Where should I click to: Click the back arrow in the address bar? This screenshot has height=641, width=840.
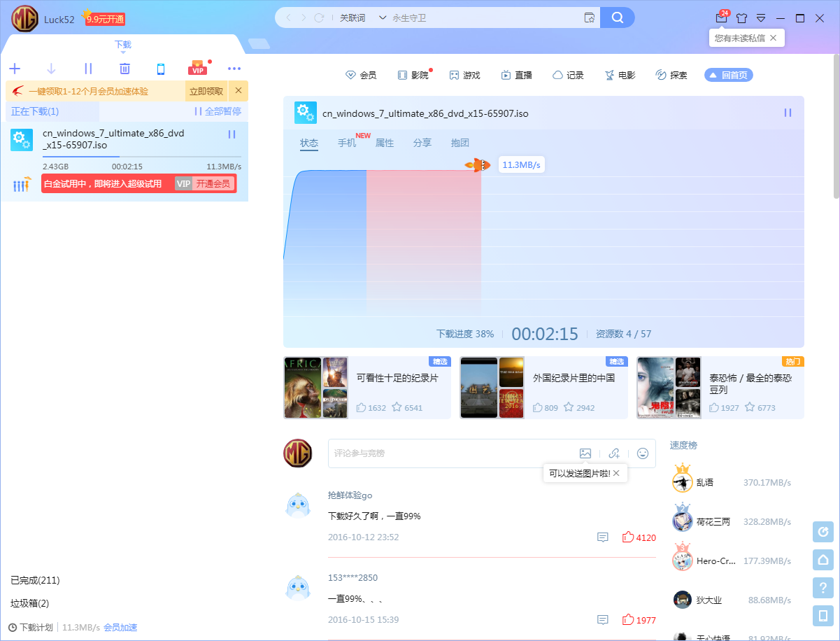coord(290,17)
